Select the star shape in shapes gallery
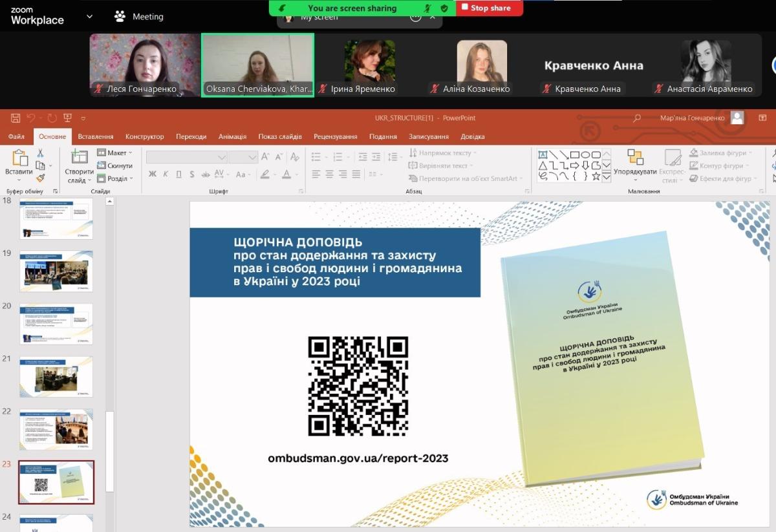 tap(596, 176)
